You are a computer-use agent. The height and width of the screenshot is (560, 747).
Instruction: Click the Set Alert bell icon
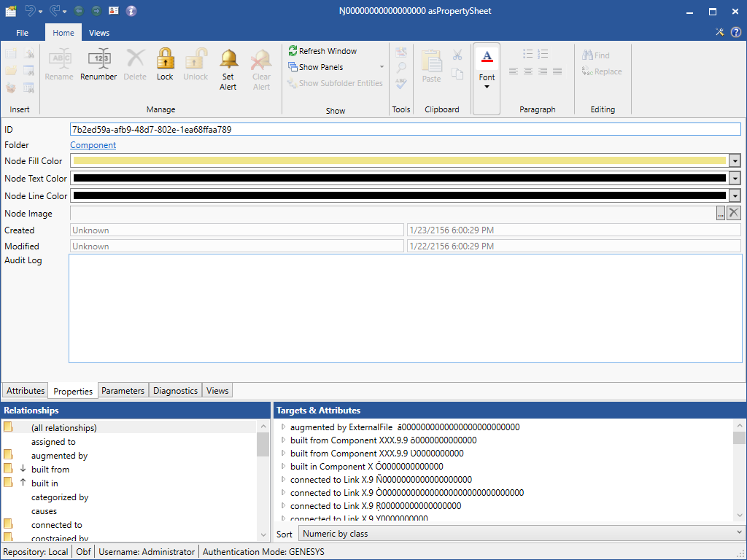(x=228, y=59)
